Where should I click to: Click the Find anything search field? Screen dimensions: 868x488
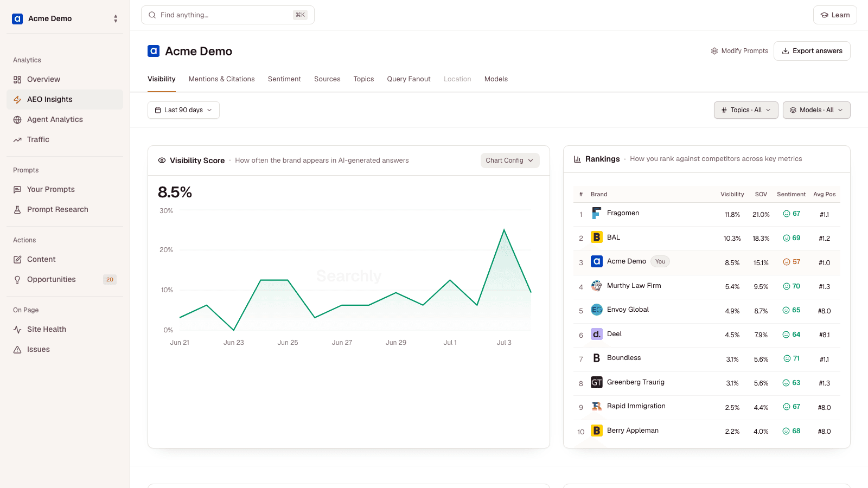point(228,15)
